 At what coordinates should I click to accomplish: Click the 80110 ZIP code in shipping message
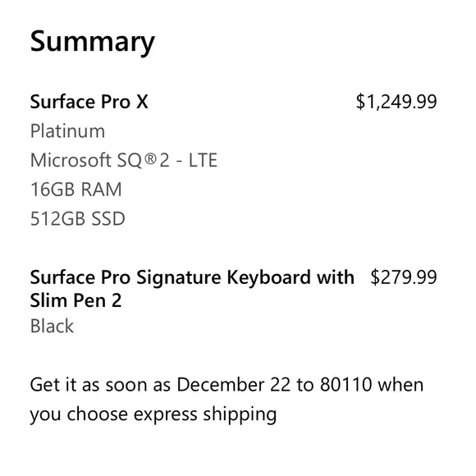(x=346, y=384)
